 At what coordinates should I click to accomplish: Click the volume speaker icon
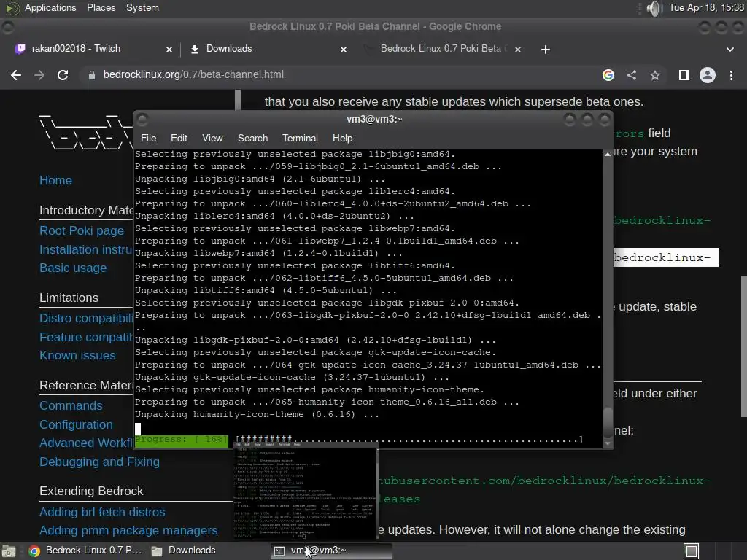pyautogui.click(x=654, y=8)
